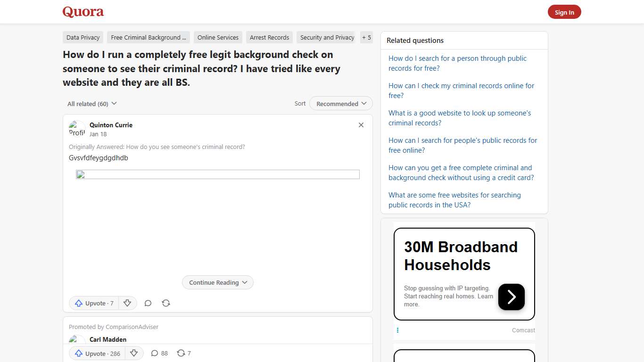The image size is (644, 362).
Task: Open ad options three-dot icon near Comcast
Action: (397, 330)
